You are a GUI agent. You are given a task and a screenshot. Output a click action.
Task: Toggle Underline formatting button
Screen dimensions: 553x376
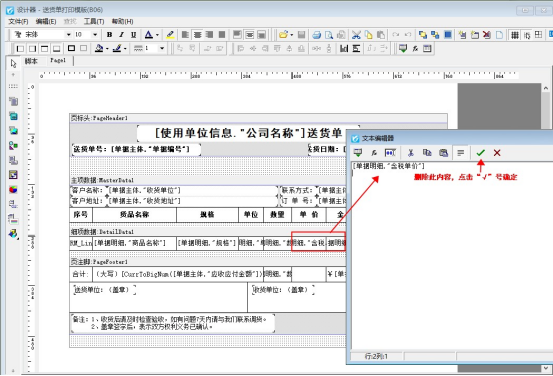[133, 35]
